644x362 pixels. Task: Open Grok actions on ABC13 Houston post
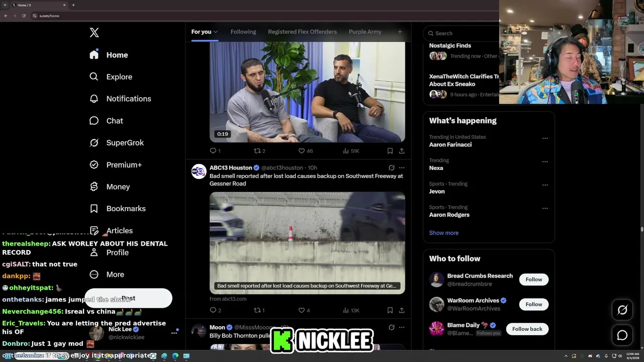(x=391, y=168)
